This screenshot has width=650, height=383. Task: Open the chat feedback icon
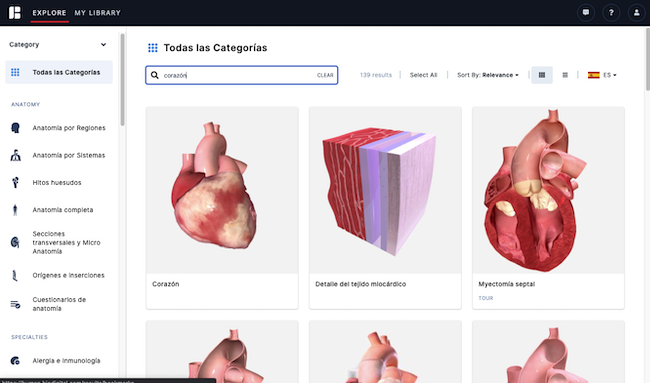[x=586, y=13]
